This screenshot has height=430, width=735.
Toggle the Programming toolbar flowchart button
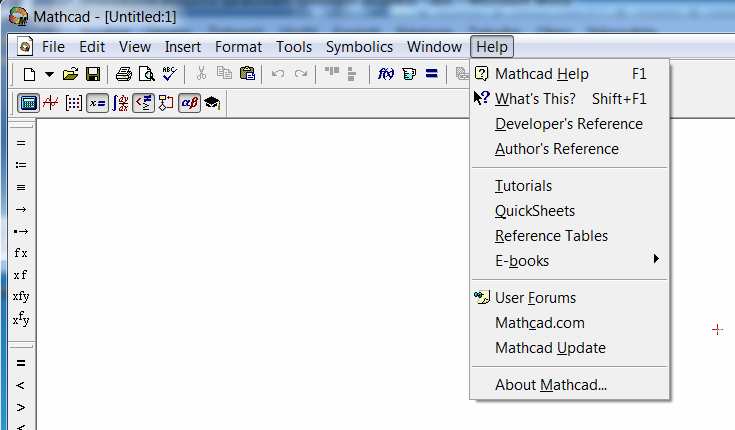(166, 103)
